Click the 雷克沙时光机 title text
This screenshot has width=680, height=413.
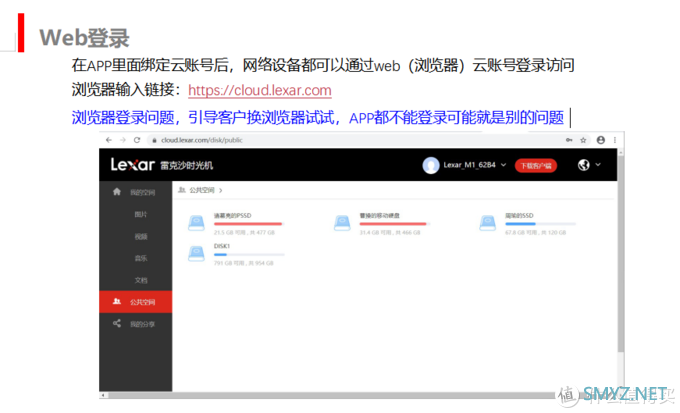pos(186,165)
